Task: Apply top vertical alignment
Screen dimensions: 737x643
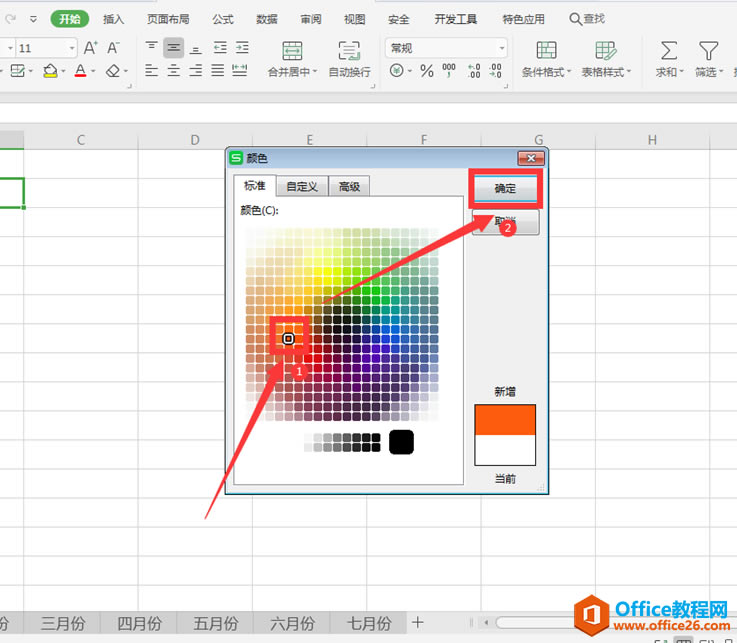Action: coord(151,47)
